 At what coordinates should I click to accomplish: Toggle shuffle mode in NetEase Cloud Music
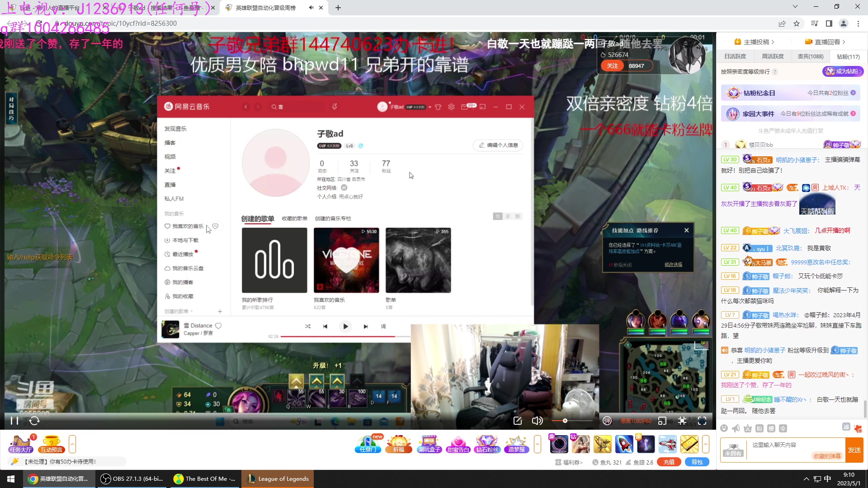(307, 326)
